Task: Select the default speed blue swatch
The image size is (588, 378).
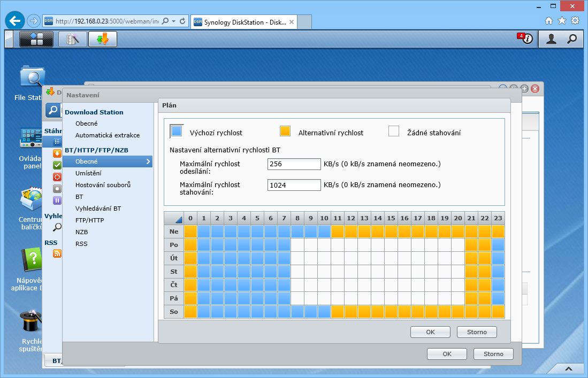Action: pyautogui.click(x=177, y=132)
